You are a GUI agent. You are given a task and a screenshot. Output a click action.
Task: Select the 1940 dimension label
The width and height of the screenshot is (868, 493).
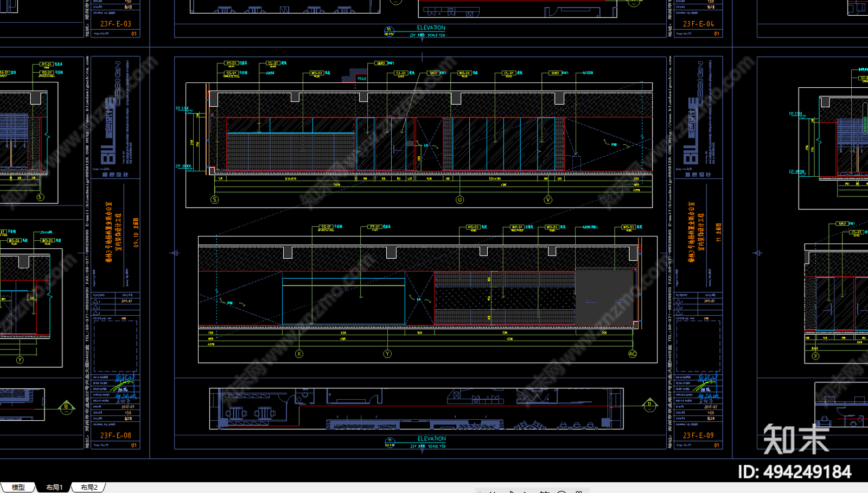(x=362, y=79)
